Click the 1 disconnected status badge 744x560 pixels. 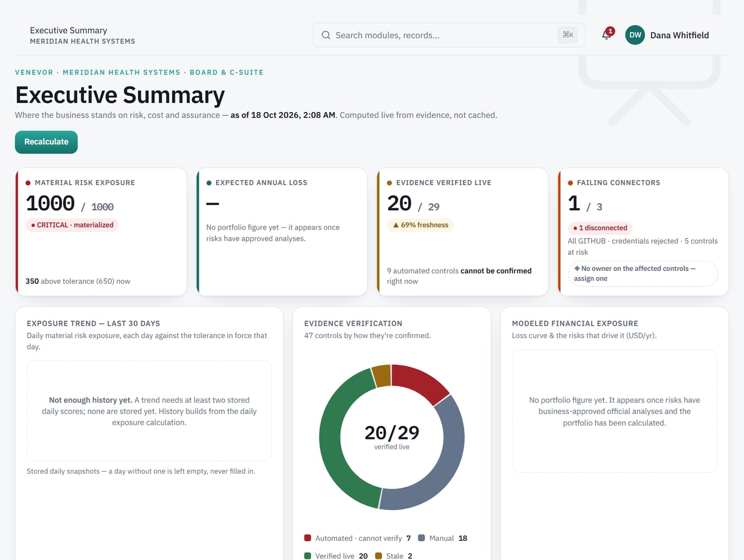(x=600, y=228)
